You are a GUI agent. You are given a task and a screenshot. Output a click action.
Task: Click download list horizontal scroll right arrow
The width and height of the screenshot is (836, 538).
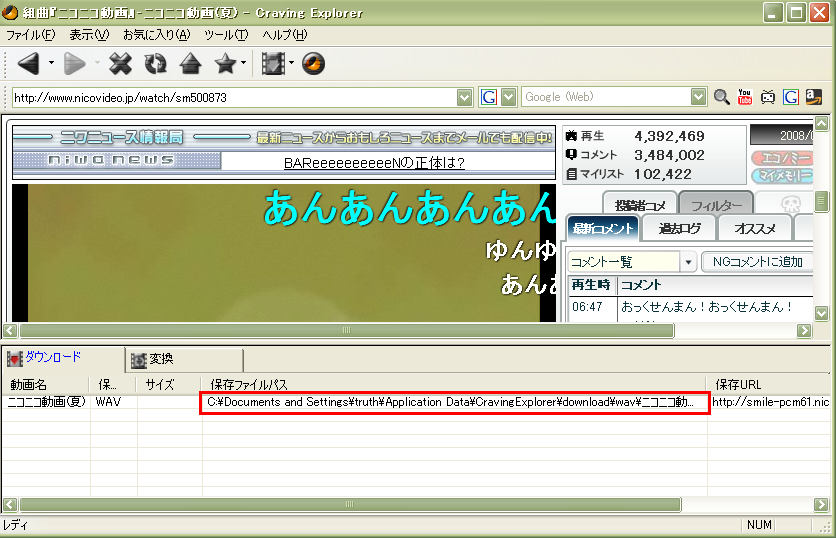tap(821, 504)
